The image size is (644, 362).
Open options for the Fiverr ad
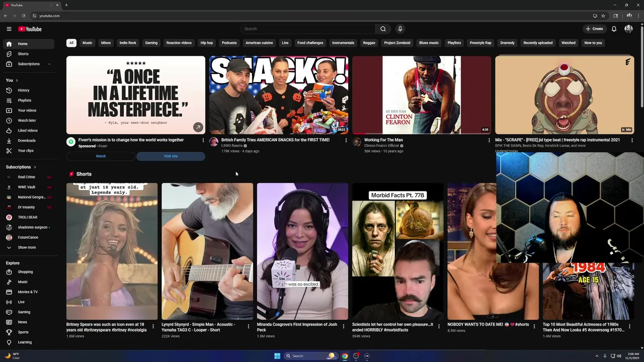coord(203,140)
